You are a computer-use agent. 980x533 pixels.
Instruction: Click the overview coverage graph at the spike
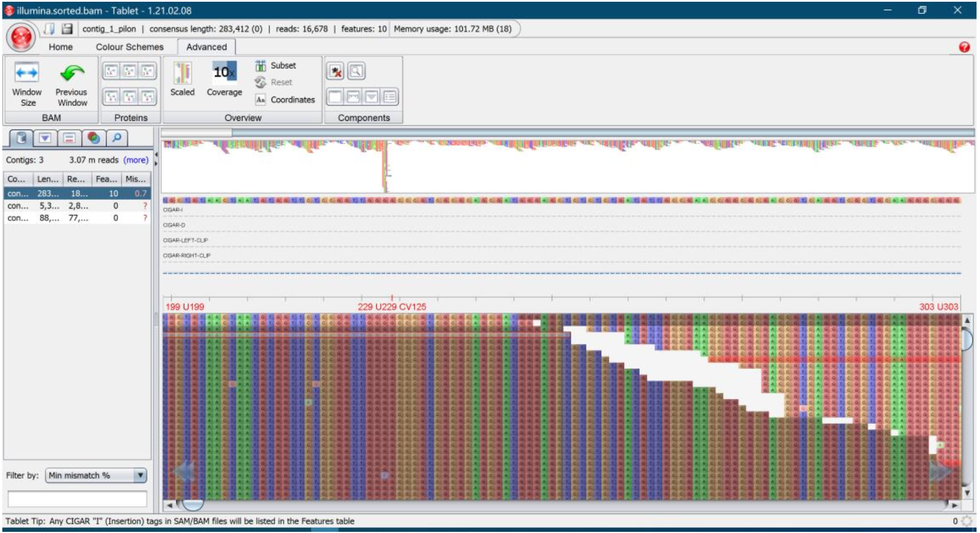click(x=386, y=168)
